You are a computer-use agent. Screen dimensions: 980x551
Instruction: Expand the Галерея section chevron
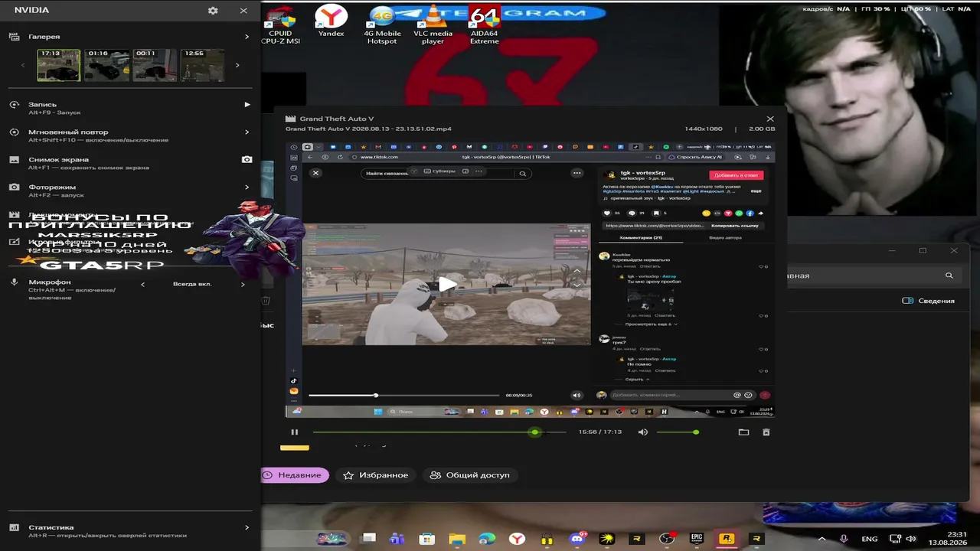(x=247, y=37)
